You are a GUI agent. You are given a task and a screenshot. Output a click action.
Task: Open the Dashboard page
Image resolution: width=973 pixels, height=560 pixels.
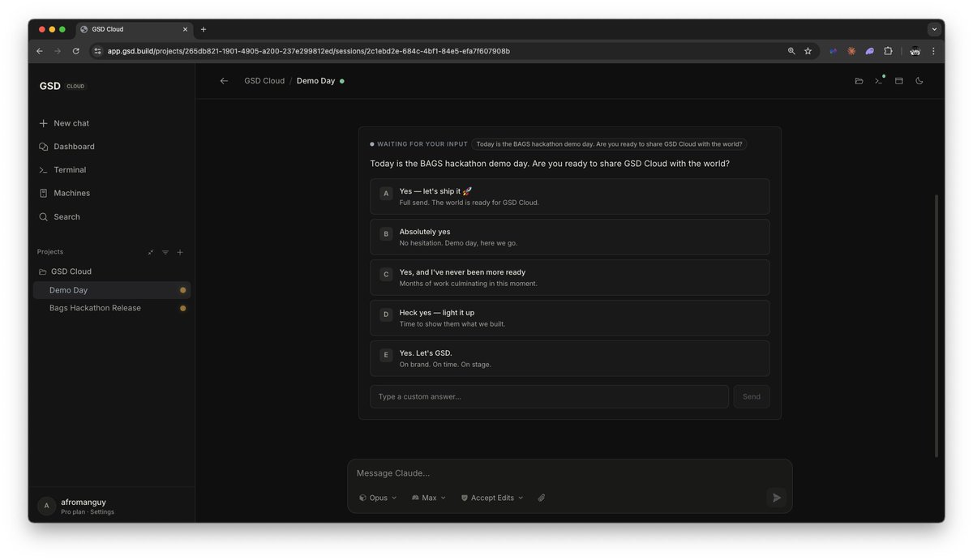coord(66,147)
